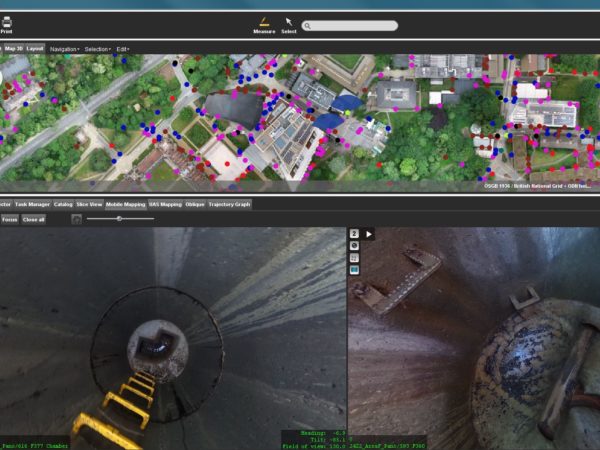Activate the Measure tool

(x=264, y=26)
